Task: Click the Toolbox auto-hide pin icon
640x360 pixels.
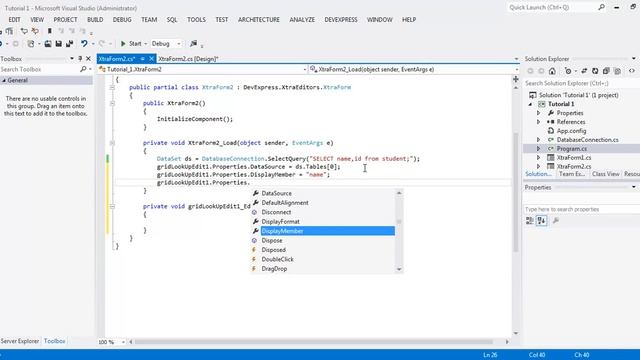Action: pyautogui.click(x=80, y=59)
